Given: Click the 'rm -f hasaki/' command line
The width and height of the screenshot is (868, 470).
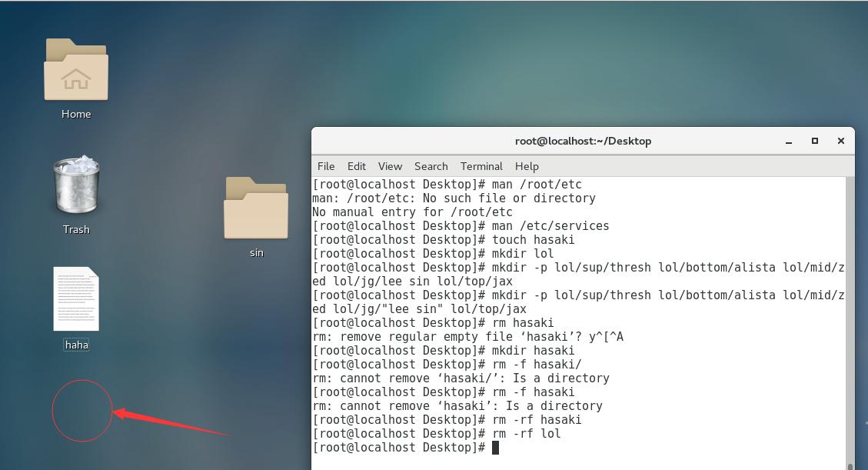Looking at the screenshot, I should point(447,365).
